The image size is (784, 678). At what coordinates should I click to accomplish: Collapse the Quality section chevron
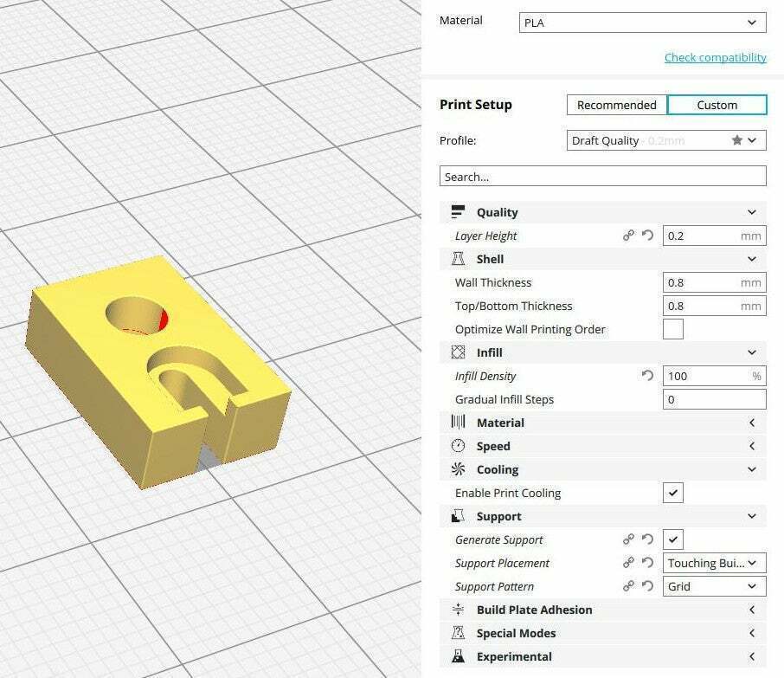751,212
